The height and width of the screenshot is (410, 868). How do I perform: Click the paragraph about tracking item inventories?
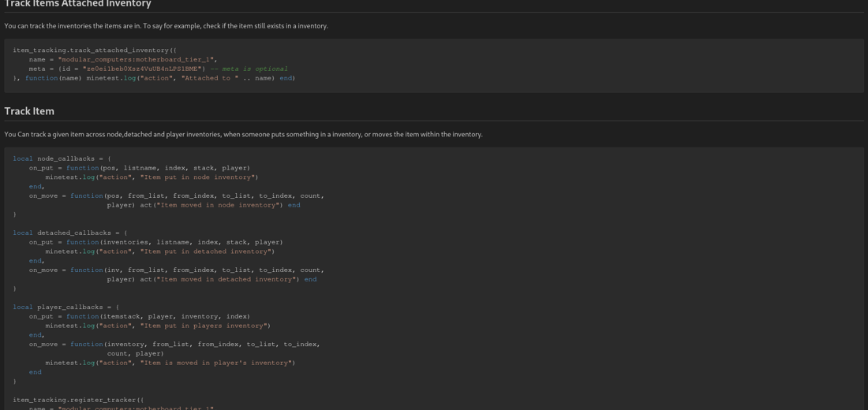[x=166, y=26]
